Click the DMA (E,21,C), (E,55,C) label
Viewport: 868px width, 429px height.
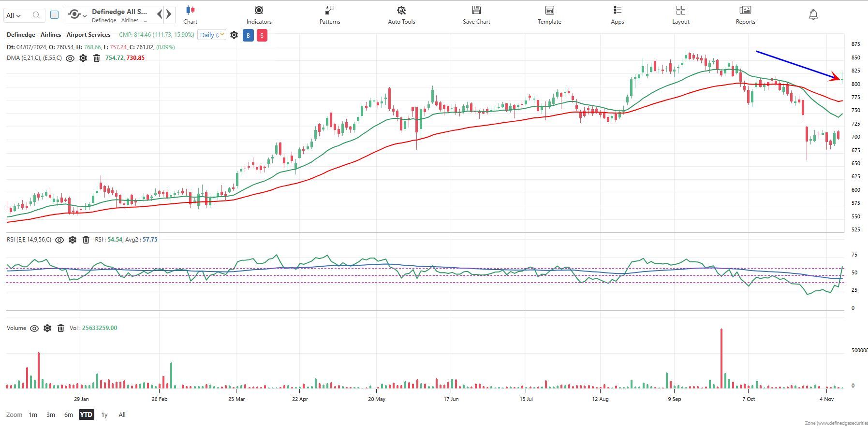click(x=34, y=58)
